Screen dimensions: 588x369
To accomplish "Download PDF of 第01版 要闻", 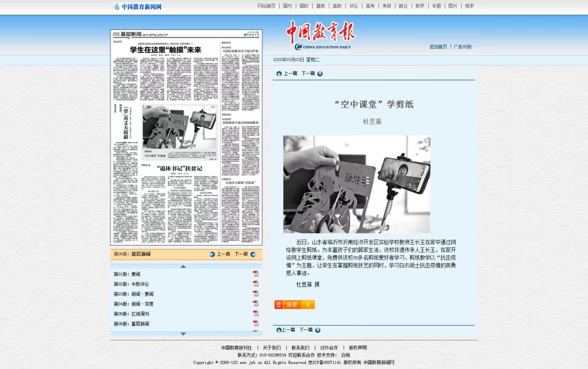I will [255, 274].
